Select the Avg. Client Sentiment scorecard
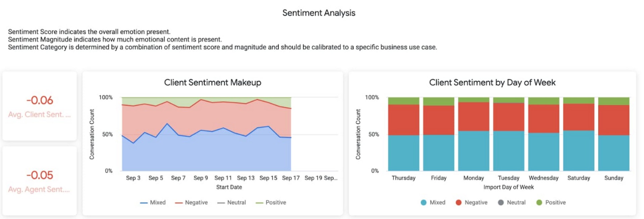The width and height of the screenshot is (644, 219). point(40,106)
